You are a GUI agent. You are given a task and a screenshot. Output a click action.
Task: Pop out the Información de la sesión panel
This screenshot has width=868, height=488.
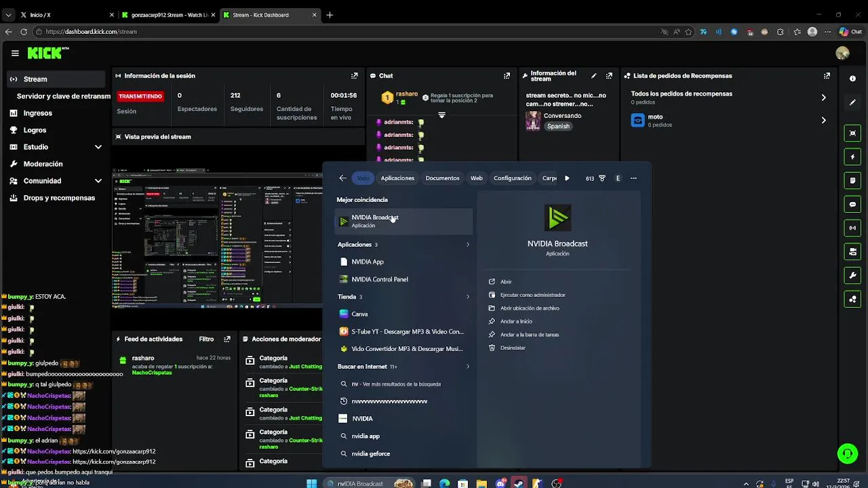354,76
